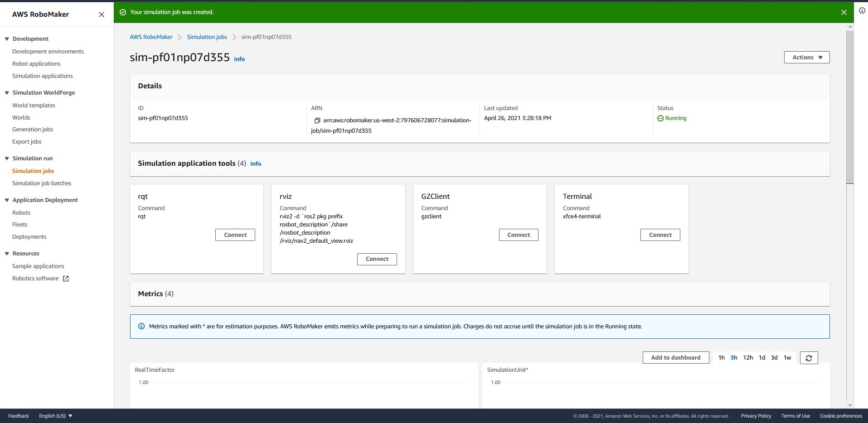Open Development environments page
The height and width of the screenshot is (423, 868).
click(48, 52)
